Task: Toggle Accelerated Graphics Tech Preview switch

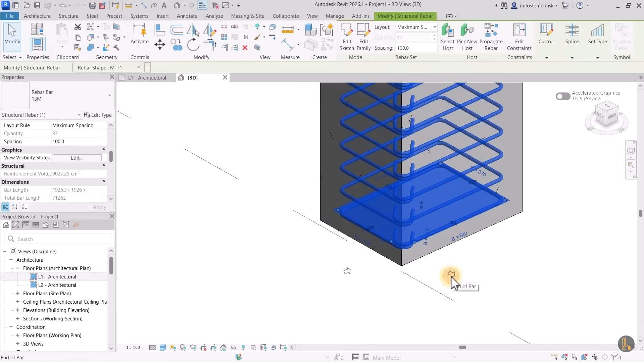Action: pos(563,96)
